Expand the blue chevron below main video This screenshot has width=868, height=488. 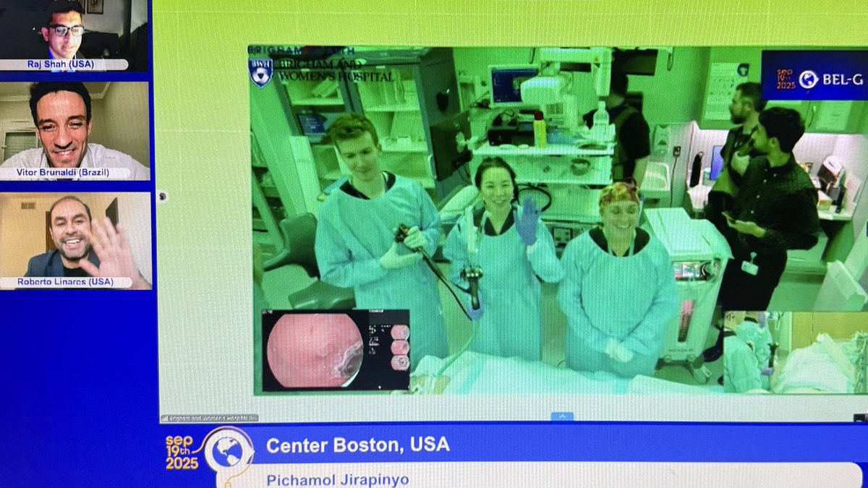click(562, 416)
